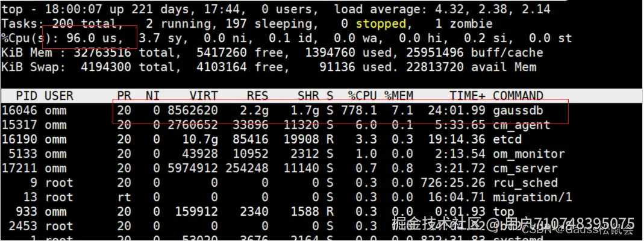
Task: Click the time '18:00:07' in top header
Action: [x=73, y=9]
